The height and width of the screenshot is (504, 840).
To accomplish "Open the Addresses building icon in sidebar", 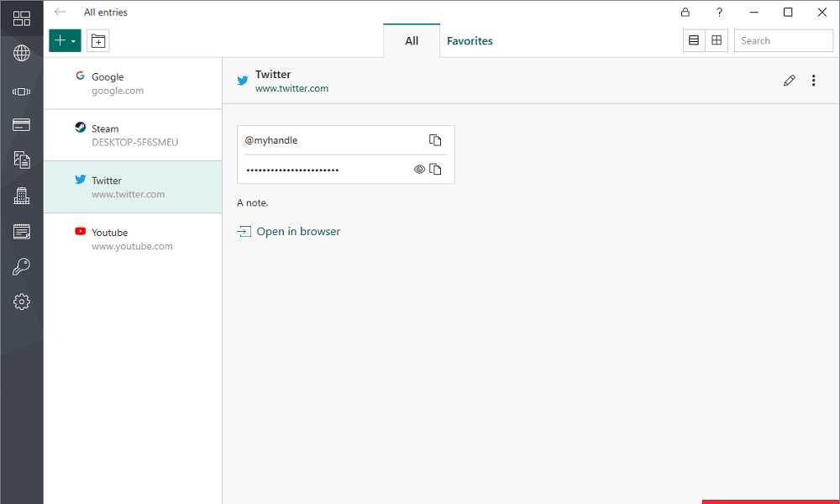I will pyautogui.click(x=22, y=196).
